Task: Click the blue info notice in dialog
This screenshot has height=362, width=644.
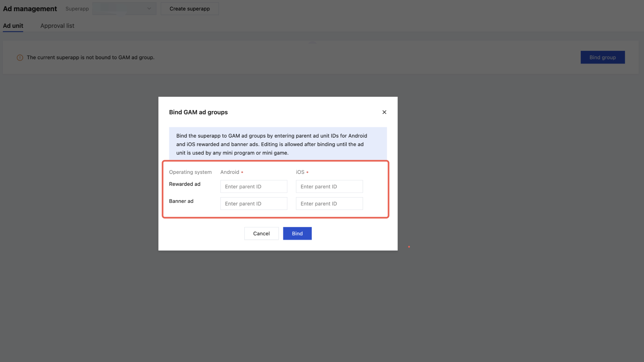Action: [x=277, y=144]
